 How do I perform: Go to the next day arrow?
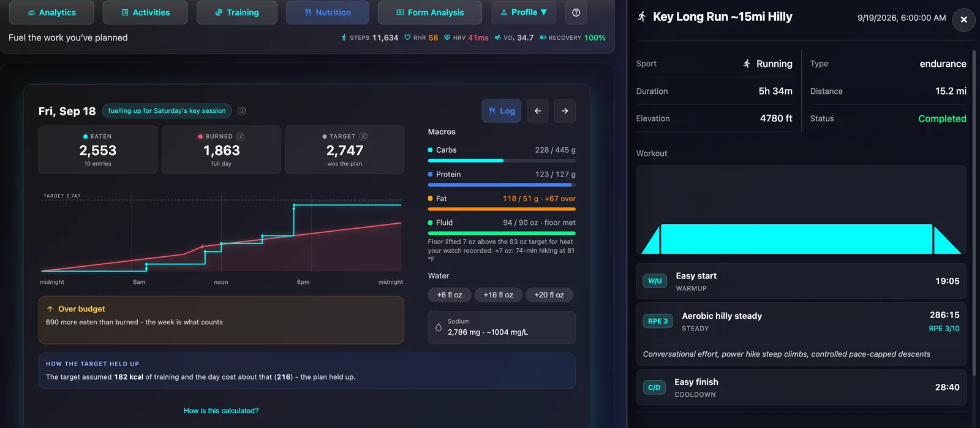point(565,111)
